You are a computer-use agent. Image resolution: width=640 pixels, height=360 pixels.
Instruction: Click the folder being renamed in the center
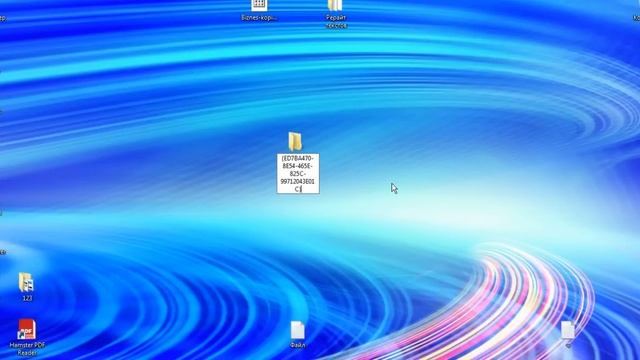pos(295,141)
